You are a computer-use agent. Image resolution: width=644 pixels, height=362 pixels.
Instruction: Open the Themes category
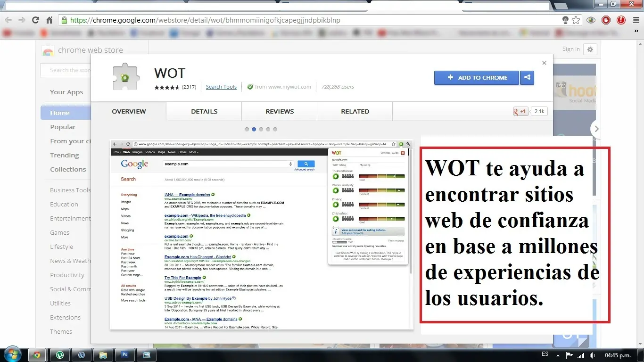pyautogui.click(x=61, y=331)
